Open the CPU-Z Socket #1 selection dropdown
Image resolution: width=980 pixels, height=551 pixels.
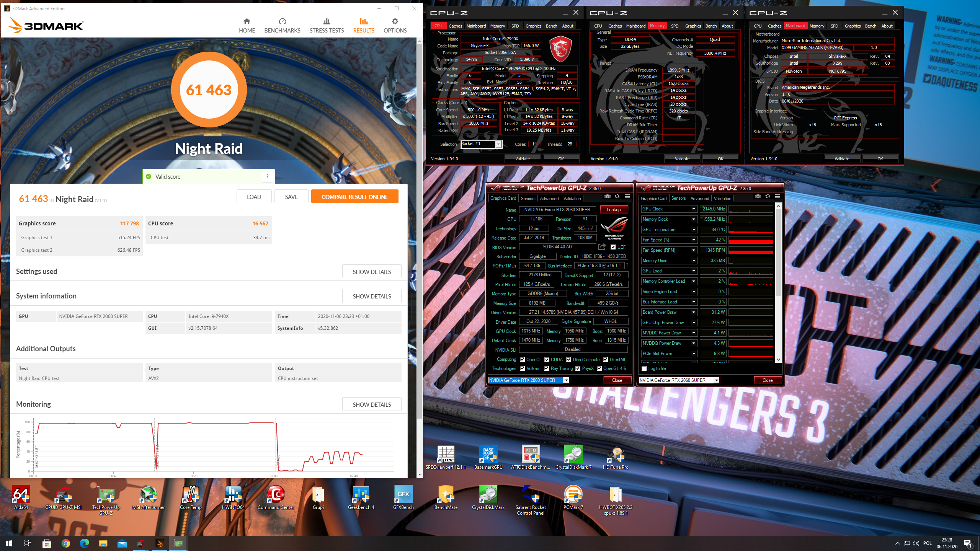tap(498, 144)
